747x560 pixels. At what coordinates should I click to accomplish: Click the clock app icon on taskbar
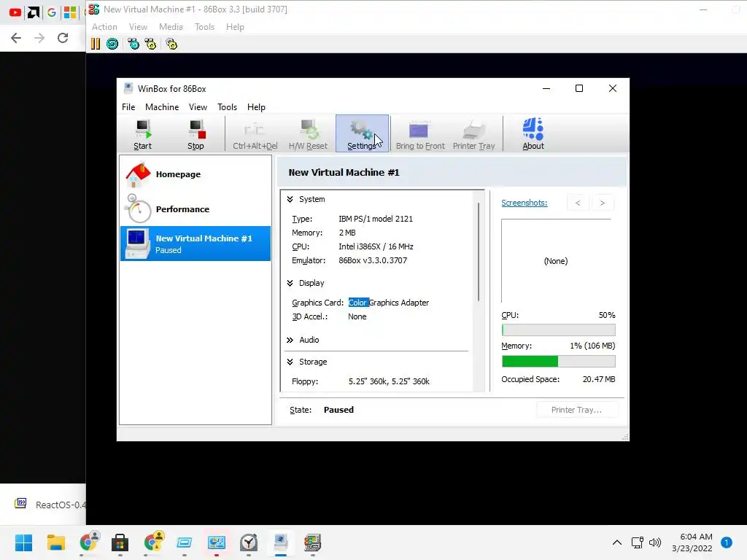[249, 542]
